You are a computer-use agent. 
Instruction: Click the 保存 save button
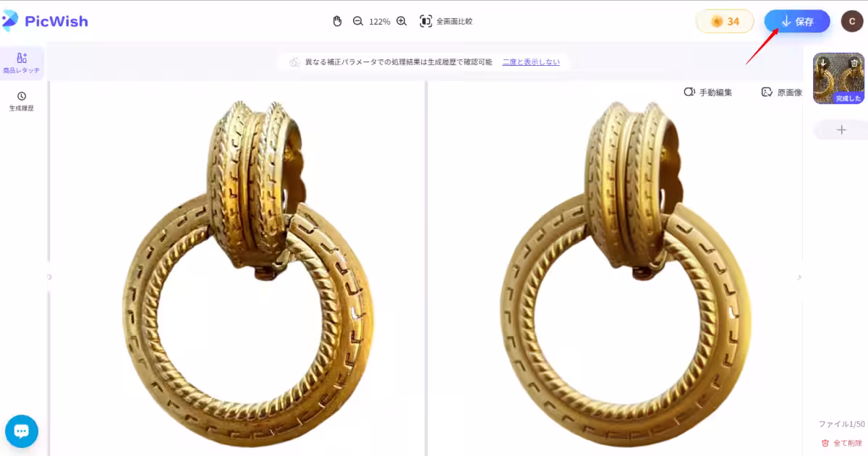[x=797, y=21]
